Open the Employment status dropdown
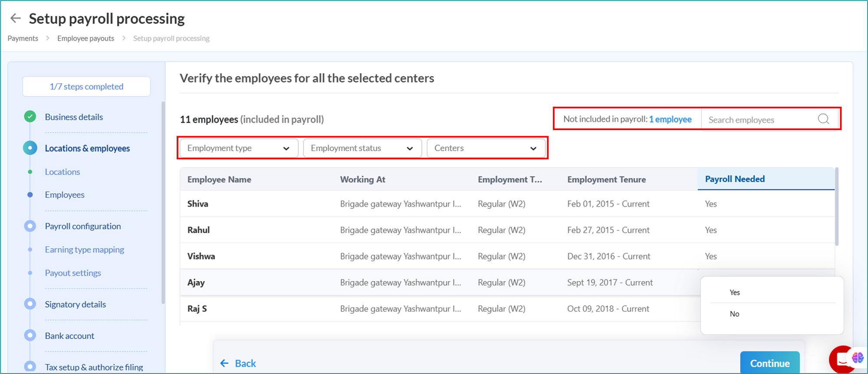 click(362, 148)
